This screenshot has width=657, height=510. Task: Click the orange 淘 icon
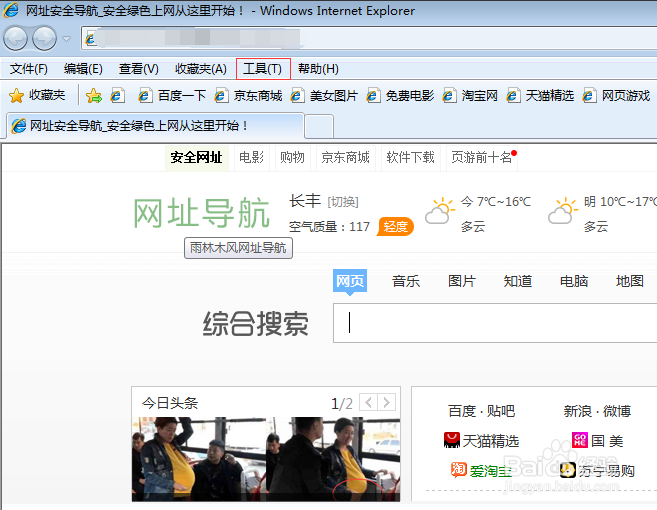click(459, 470)
